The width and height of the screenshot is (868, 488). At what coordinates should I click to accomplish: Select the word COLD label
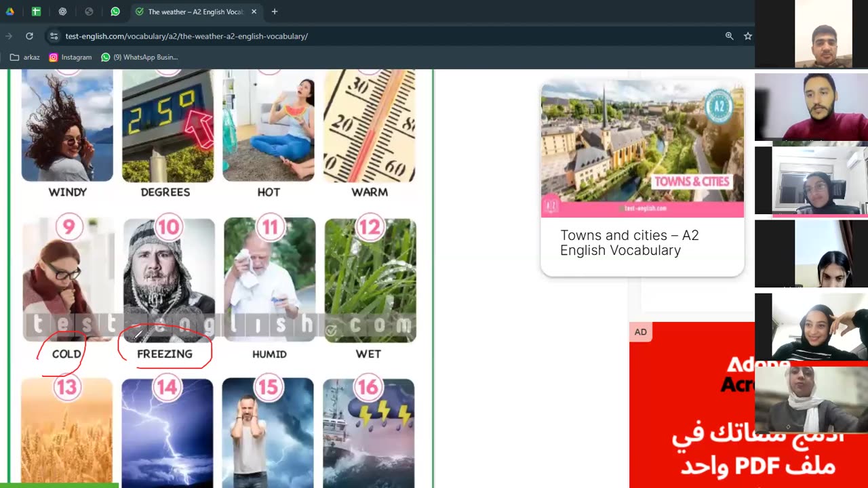(x=66, y=354)
